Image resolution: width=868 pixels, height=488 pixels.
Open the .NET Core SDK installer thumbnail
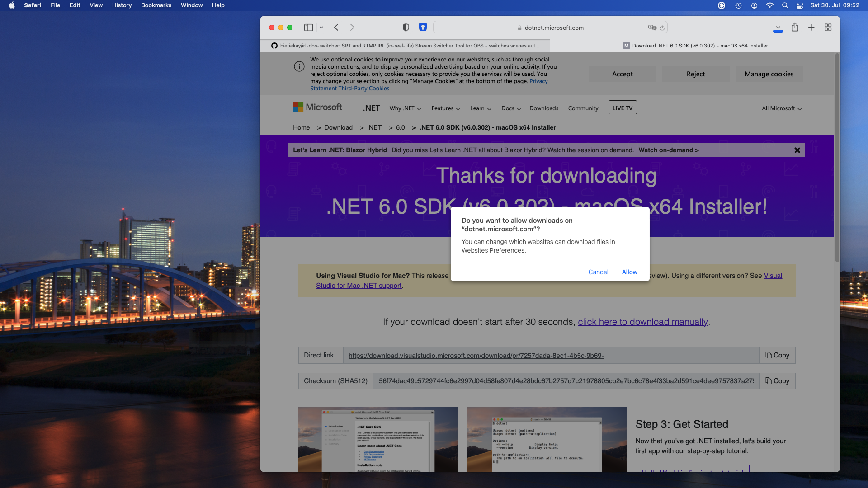click(x=378, y=439)
